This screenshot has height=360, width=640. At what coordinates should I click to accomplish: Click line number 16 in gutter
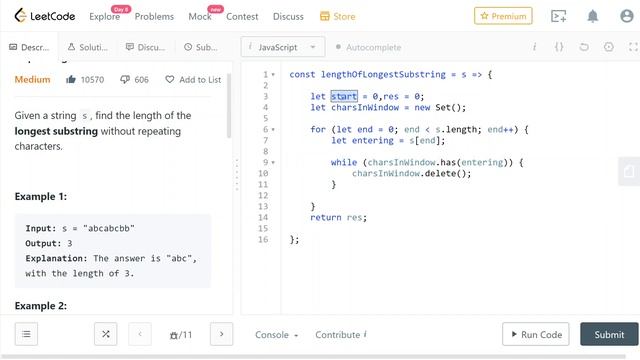coord(263,240)
